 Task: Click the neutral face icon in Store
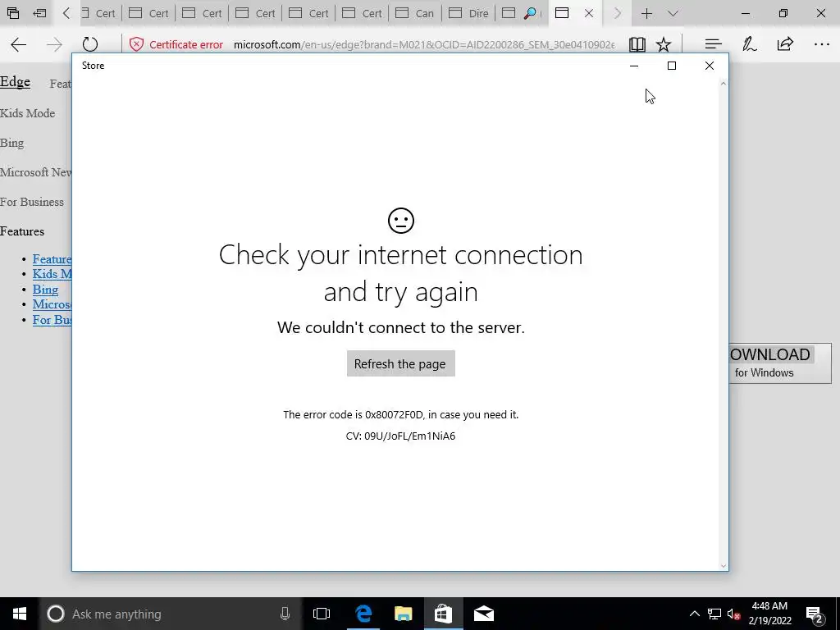(x=400, y=220)
